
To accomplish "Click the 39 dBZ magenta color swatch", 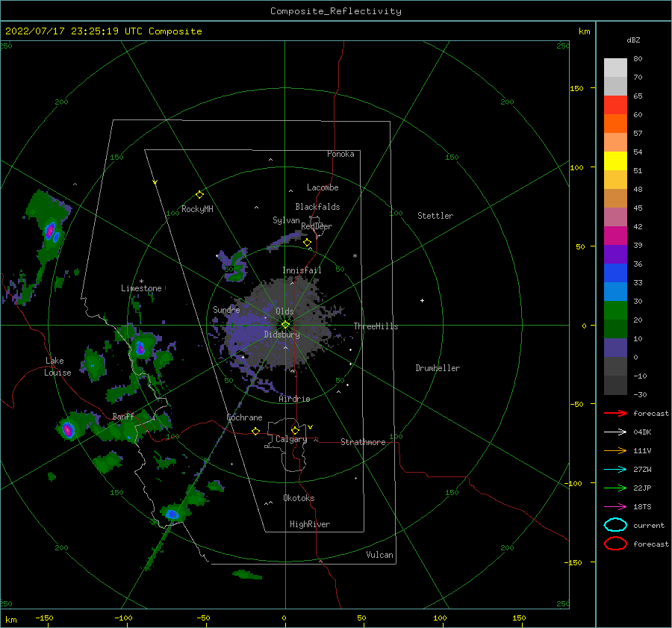I will [615, 235].
